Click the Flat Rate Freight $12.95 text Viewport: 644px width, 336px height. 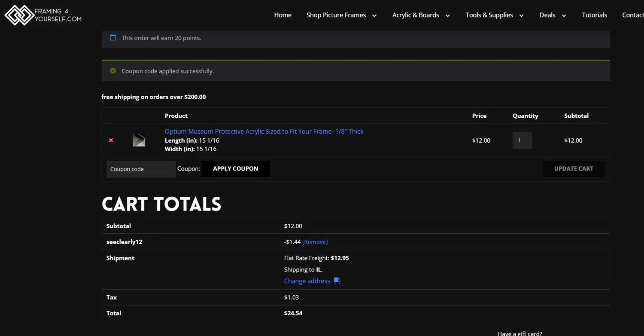pos(316,258)
